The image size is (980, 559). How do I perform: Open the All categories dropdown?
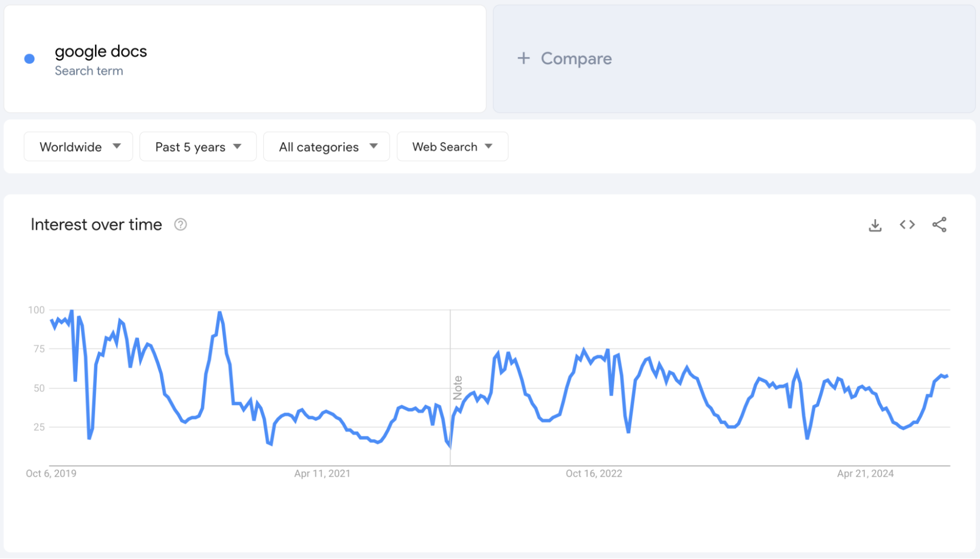tap(327, 146)
